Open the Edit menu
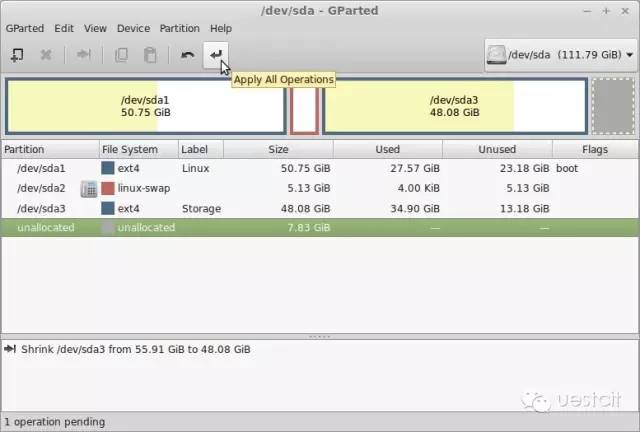 [x=64, y=29]
